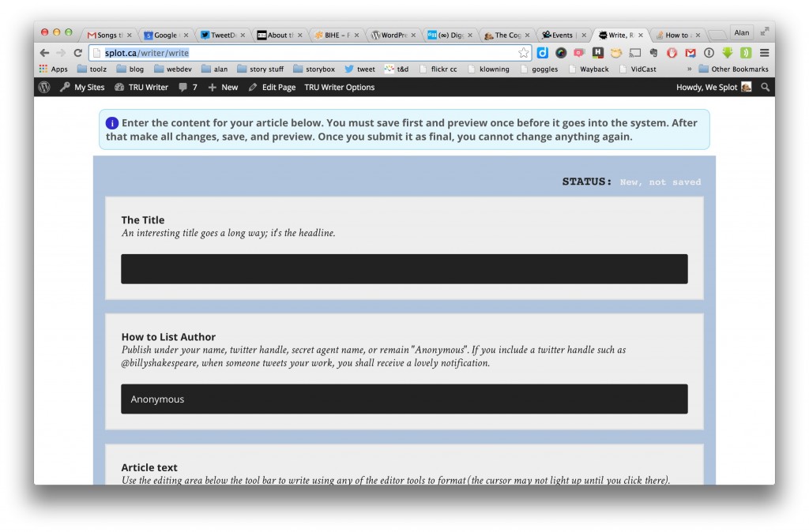The height and width of the screenshot is (532, 809).
Task: Click the green download arrow extension icon
Action: (x=728, y=53)
